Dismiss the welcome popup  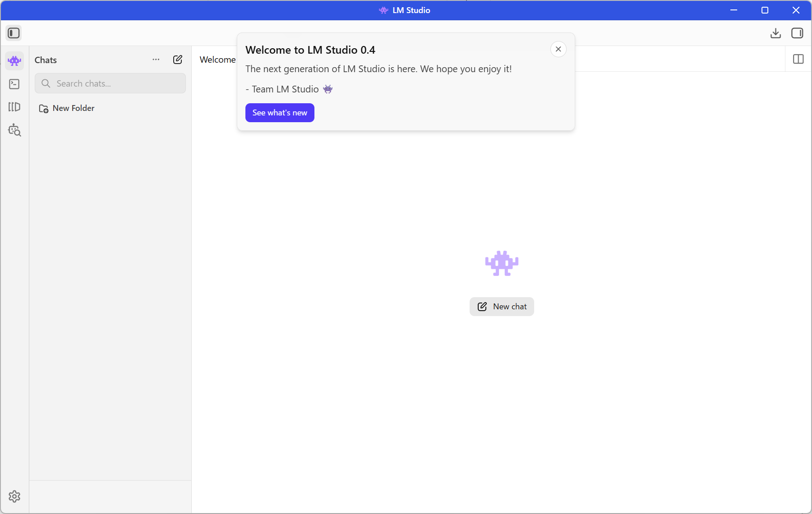pyautogui.click(x=558, y=49)
